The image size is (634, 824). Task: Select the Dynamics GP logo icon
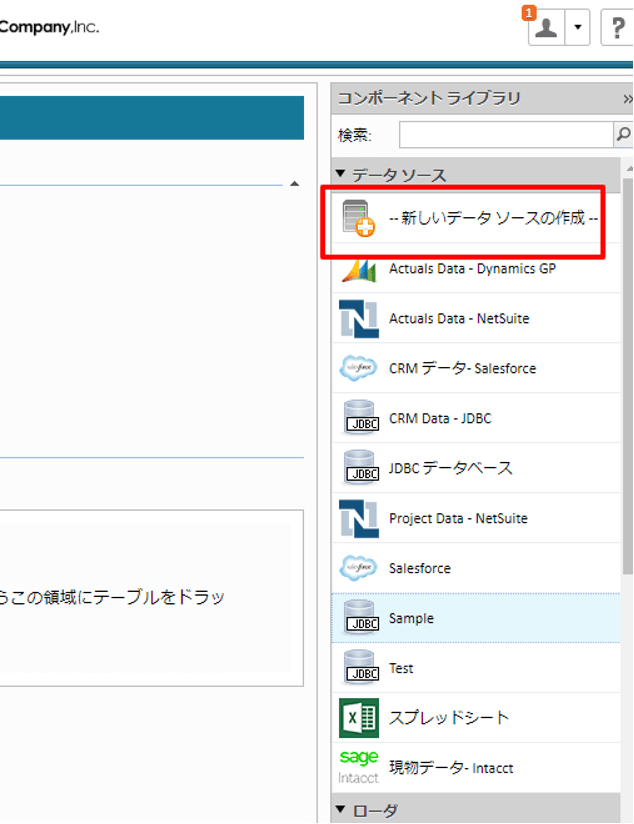359,271
